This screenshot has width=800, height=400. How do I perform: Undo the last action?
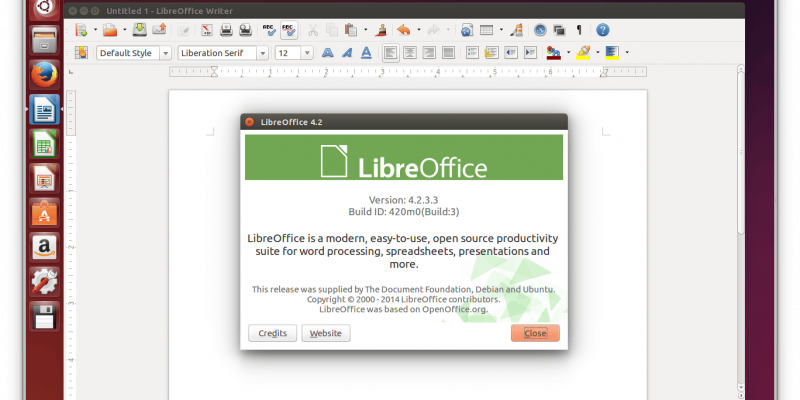click(x=404, y=30)
